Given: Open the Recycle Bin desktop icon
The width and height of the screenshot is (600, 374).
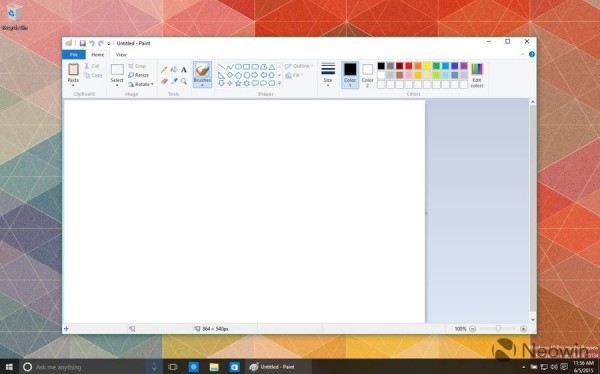Looking at the screenshot, I should point(15,17).
